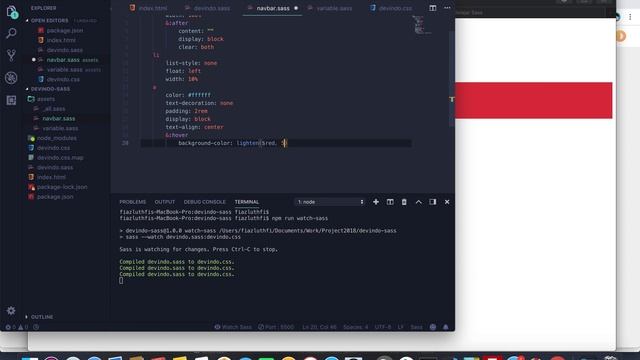Select the Terminal panel tab

(x=247, y=202)
